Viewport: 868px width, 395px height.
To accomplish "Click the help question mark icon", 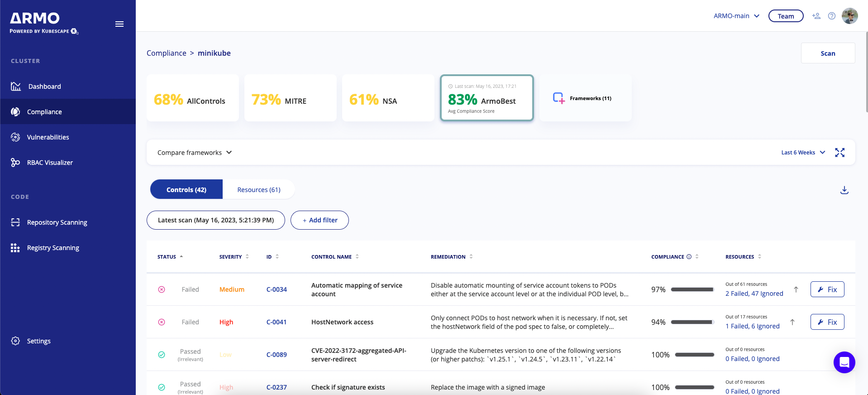I will click(832, 16).
